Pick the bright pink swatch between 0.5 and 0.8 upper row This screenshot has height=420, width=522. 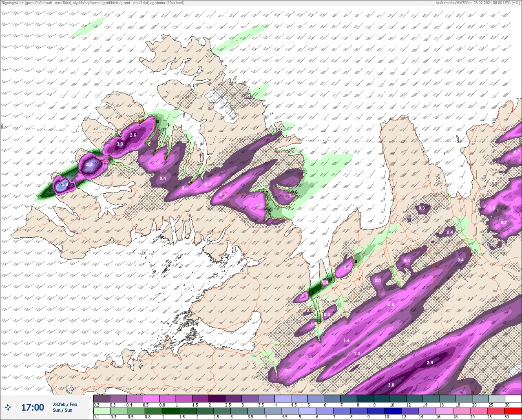[151, 398]
